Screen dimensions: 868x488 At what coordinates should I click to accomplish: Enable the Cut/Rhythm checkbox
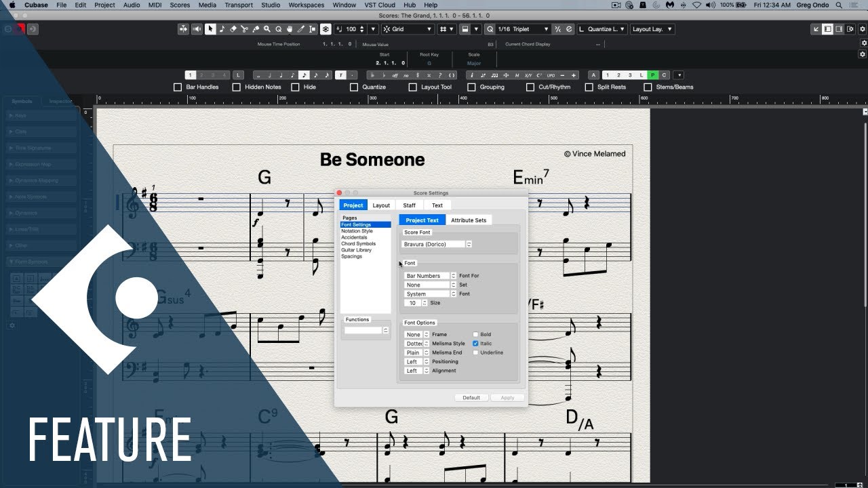coord(530,87)
